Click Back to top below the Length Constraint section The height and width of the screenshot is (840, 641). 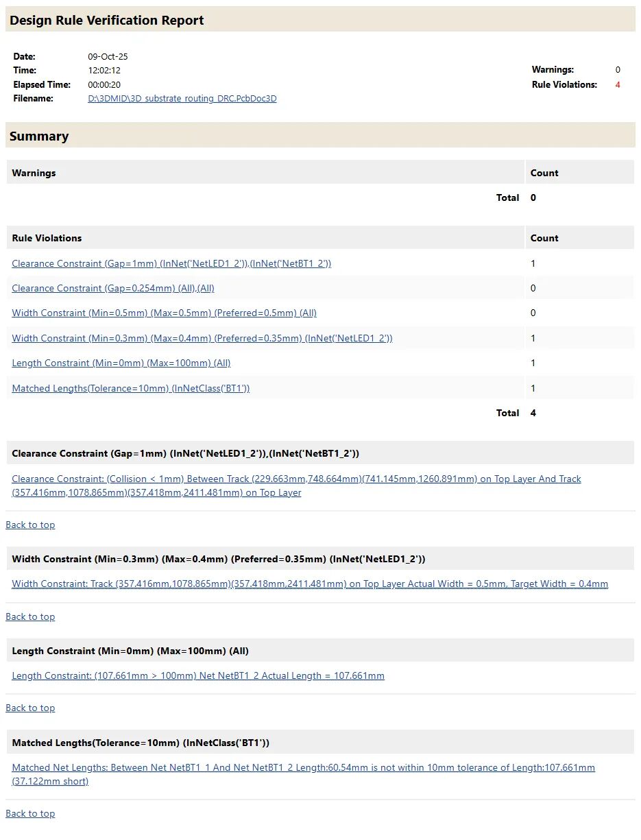(30, 708)
